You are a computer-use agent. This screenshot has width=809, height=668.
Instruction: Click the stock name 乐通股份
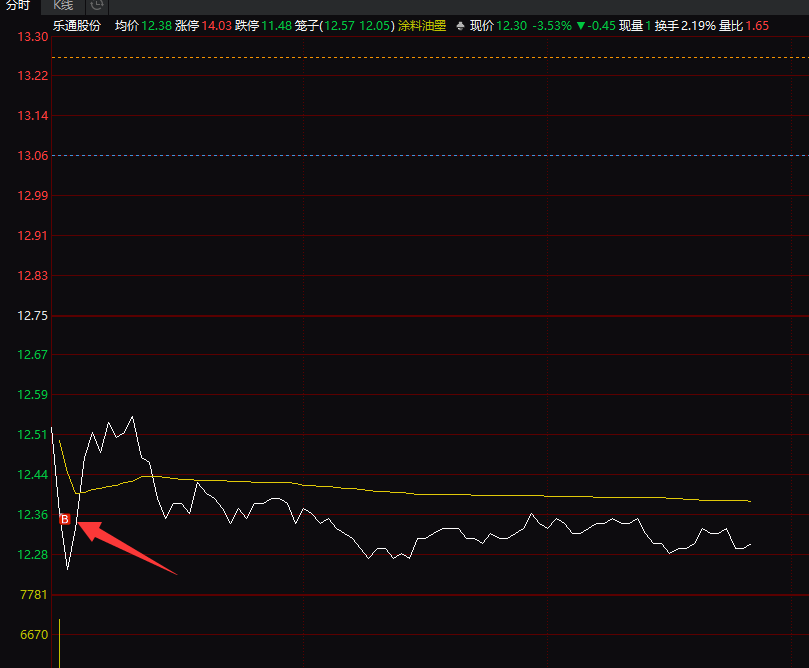pyautogui.click(x=77, y=26)
